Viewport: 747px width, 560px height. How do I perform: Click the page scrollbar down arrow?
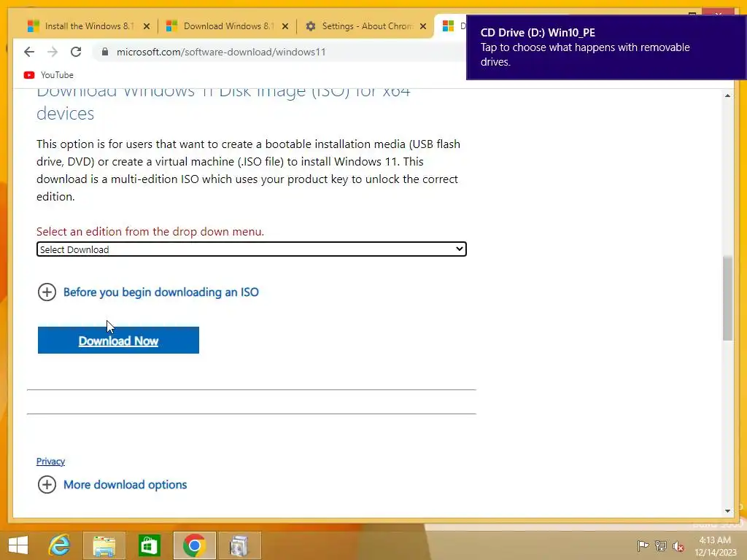click(727, 511)
